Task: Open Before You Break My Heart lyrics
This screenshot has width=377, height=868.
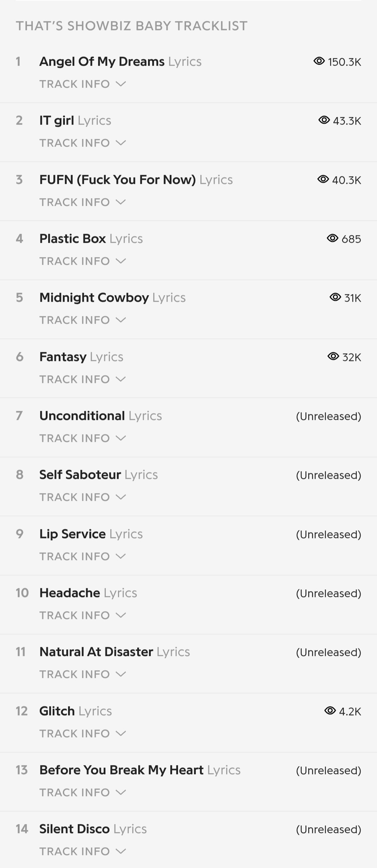Action: pos(140,770)
